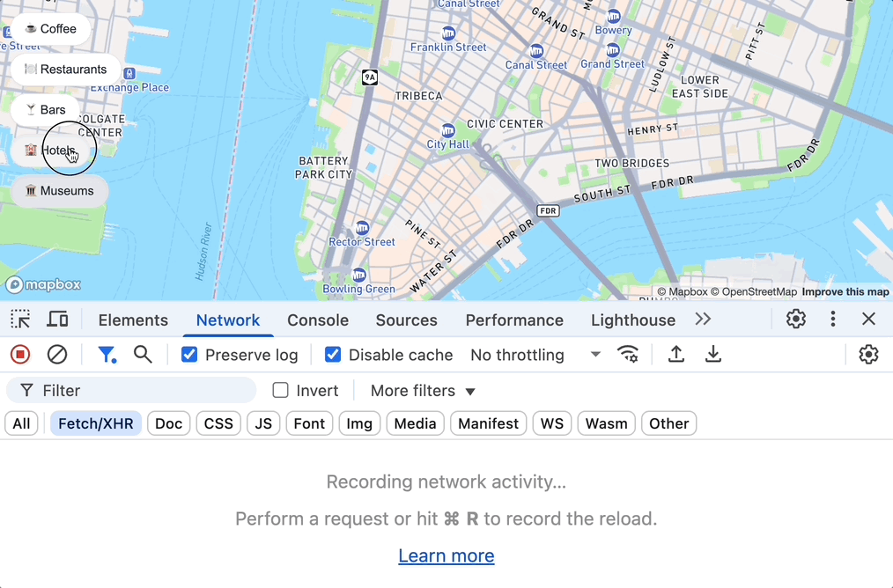Export HAR with download icon
The width and height of the screenshot is (893, 588).
713,355
